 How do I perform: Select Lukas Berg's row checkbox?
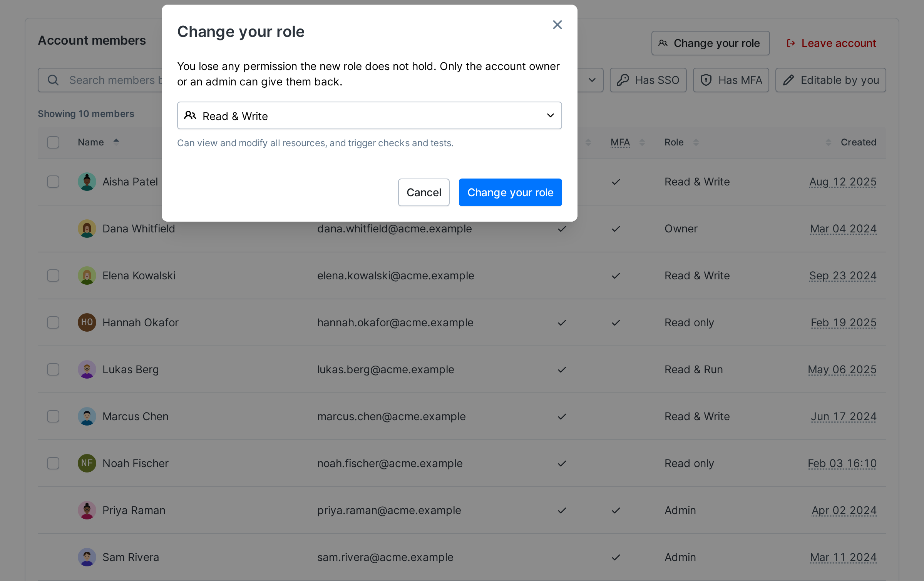click(x=53, y=369)
